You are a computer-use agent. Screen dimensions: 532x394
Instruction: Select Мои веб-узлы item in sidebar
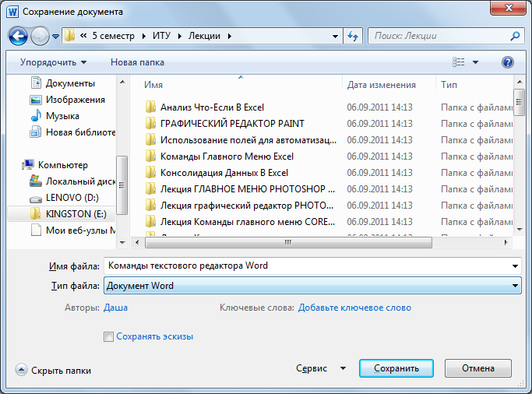73,230
